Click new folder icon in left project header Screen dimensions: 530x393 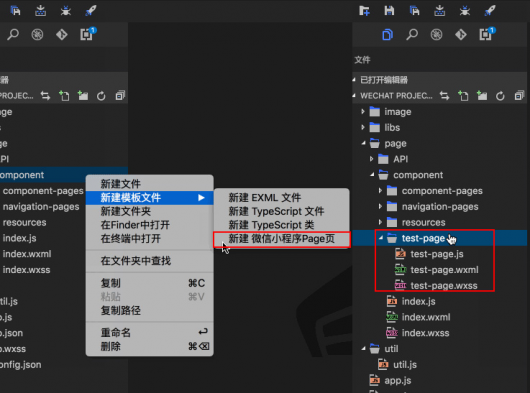(x=83, y=96)
